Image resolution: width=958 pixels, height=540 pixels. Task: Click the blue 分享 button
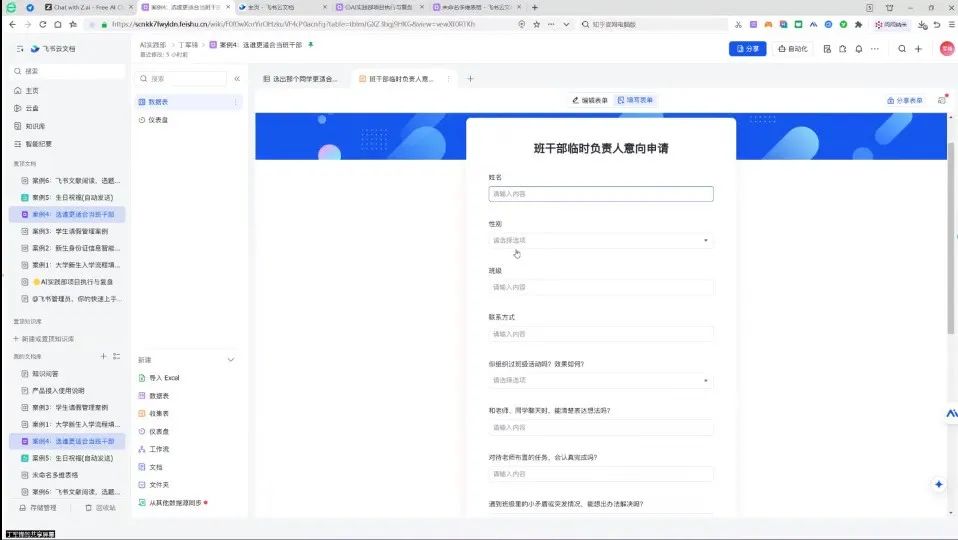(x=747, y=48)
